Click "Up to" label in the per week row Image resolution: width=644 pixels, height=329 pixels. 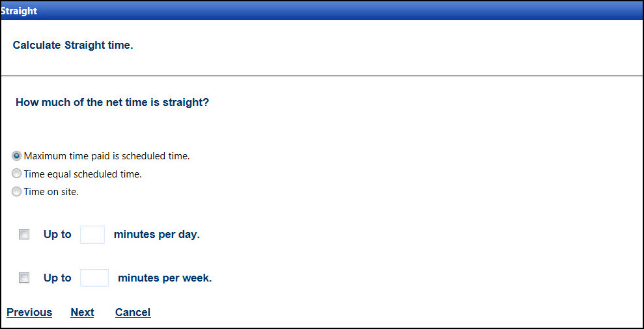coord(57,278)
